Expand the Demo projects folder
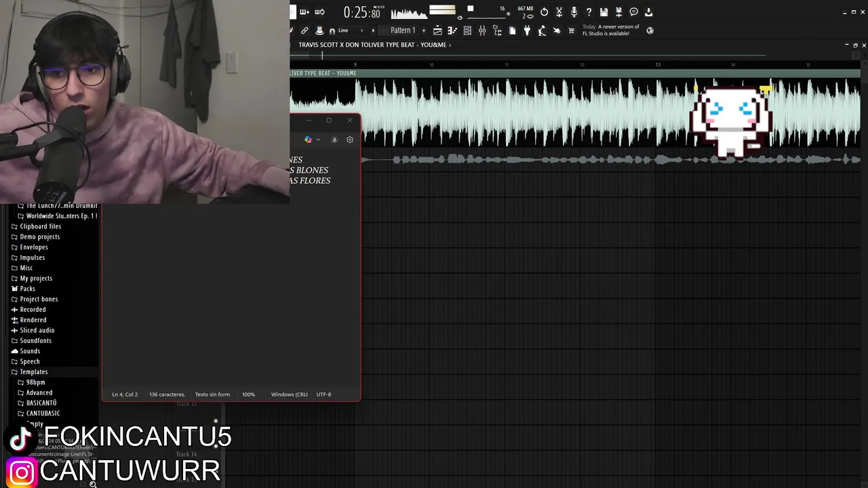This screenshot has width=868, height=488. coord(35,237)
